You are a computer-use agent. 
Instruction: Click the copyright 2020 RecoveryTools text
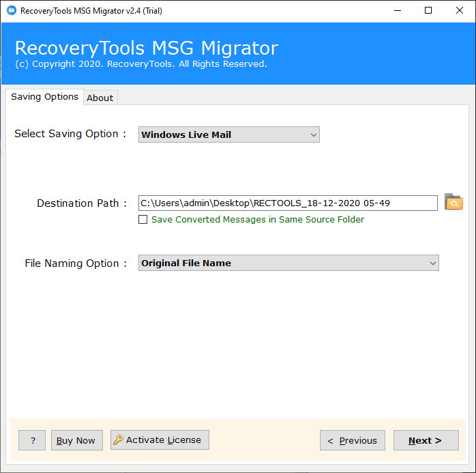pos(141,63)
